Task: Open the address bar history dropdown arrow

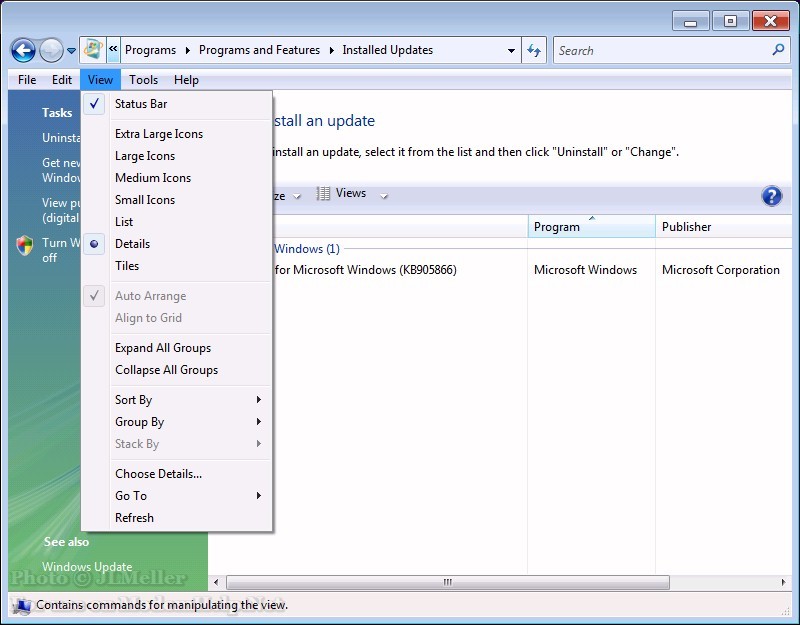Action: [511, 50]
